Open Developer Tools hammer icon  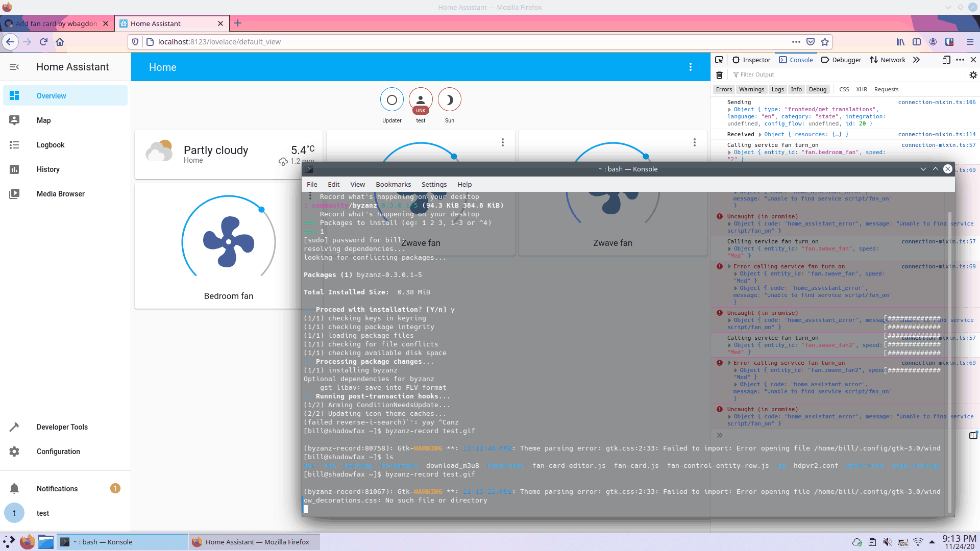[x=14, y=427]
